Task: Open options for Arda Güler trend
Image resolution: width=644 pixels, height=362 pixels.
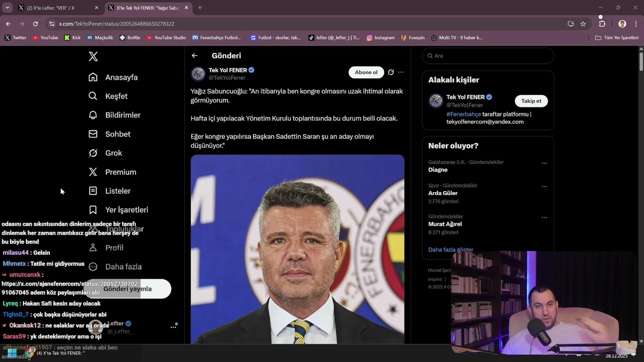Action: 544,187
